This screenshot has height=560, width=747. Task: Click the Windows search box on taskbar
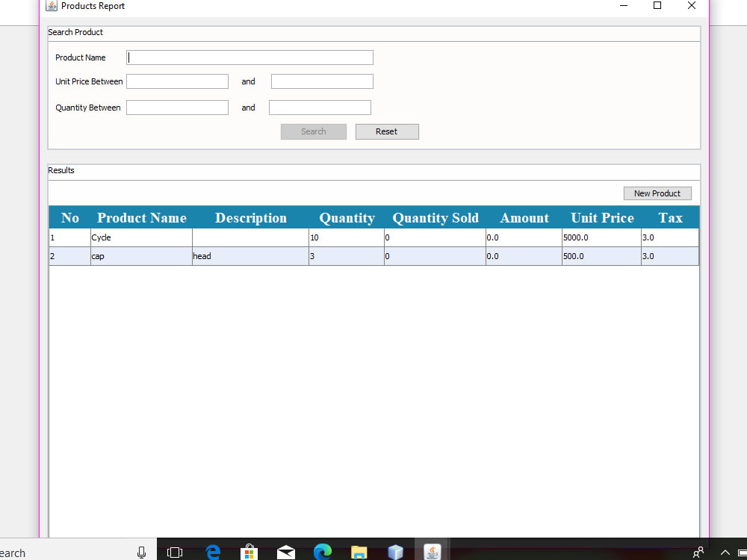pos(67,553)
